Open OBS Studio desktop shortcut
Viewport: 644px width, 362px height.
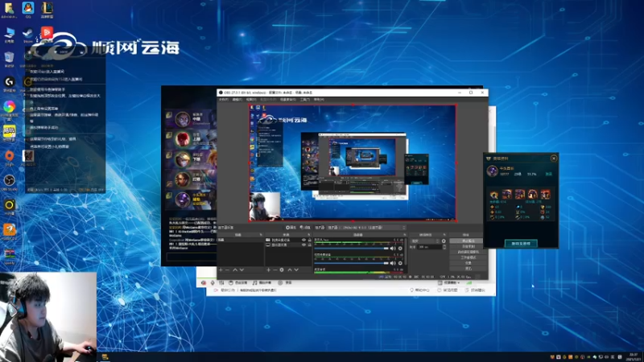tap(9, 183)
